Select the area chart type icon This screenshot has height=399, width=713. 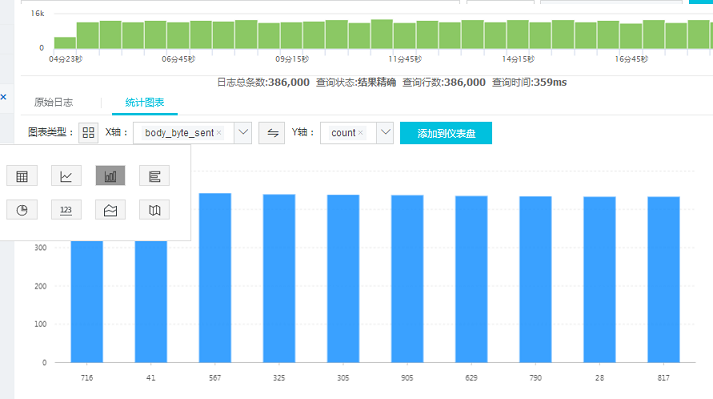[x=110, y=210]
